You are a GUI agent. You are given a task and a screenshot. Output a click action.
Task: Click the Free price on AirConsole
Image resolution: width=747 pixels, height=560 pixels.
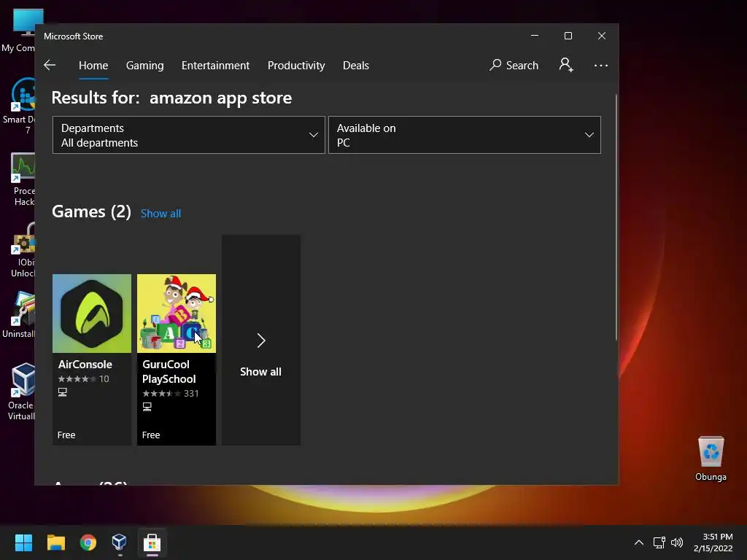point(66,435)
